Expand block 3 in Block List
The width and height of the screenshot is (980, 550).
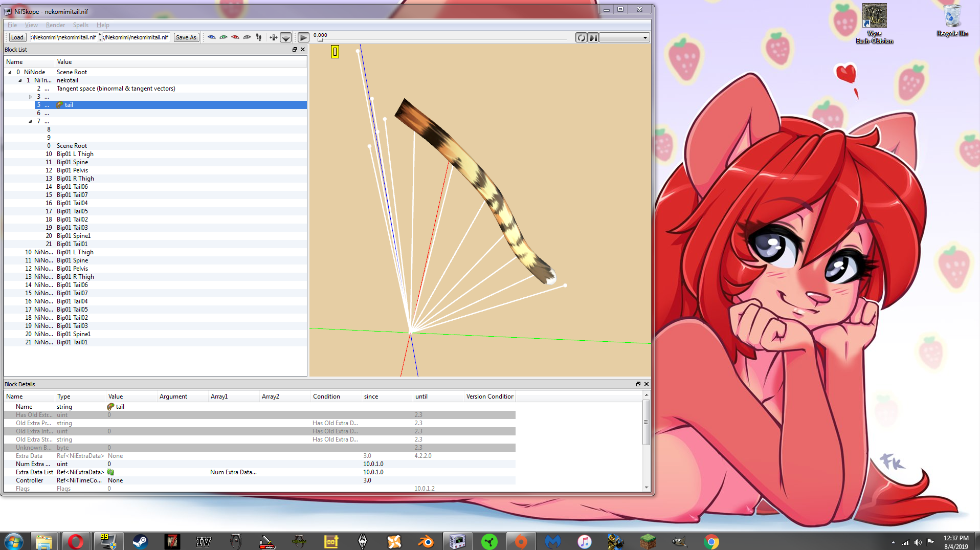point(30,97)
